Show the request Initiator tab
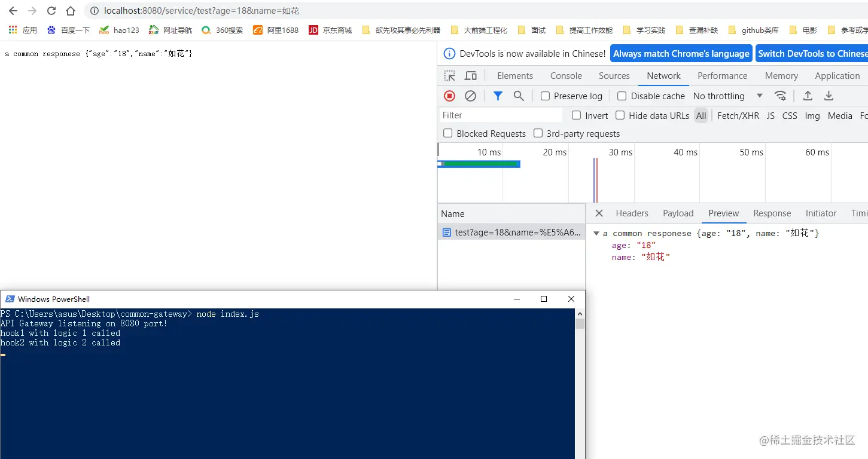Screen dimensions: 868x459 pos(821,213)
